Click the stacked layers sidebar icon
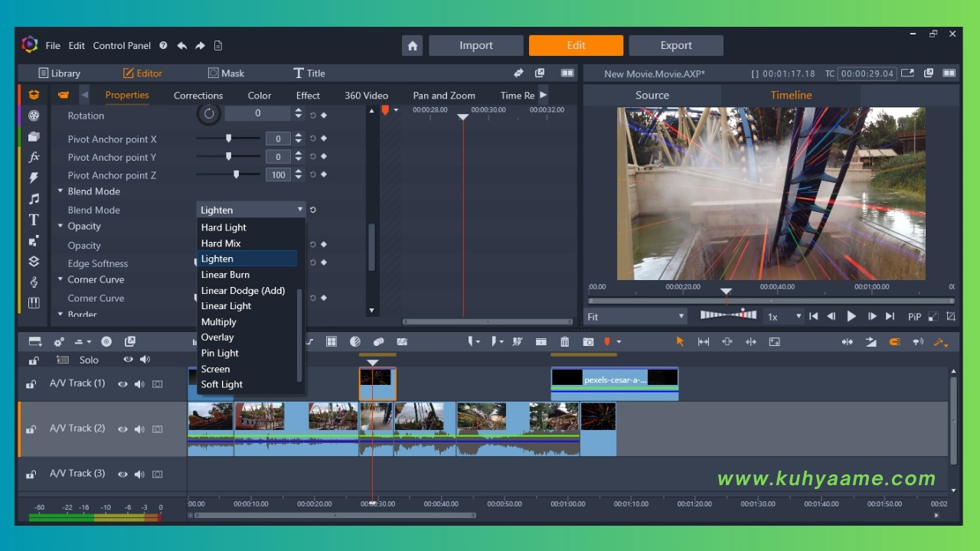Screen dimensions: 980x551 (x=34, y=261)
